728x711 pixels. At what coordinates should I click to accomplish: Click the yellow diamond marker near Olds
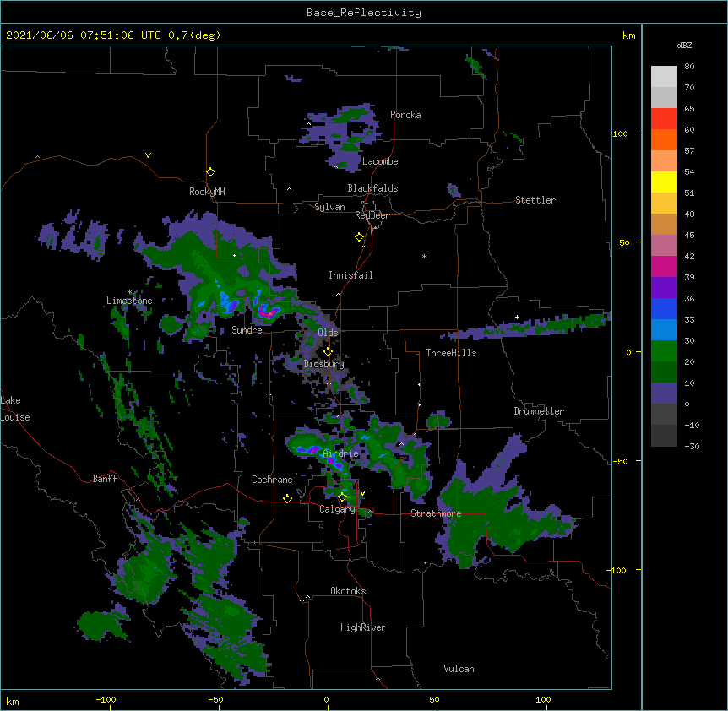click(329, 352)
